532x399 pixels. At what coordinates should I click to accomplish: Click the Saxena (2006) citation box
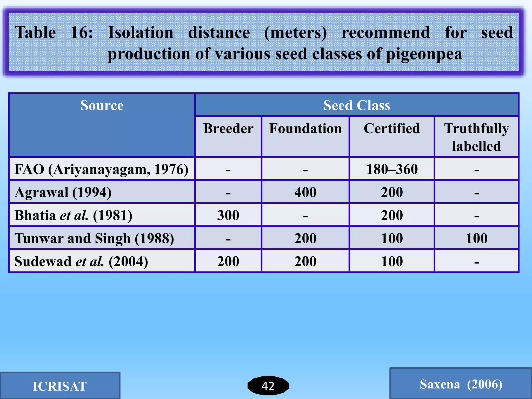[461, 384]
